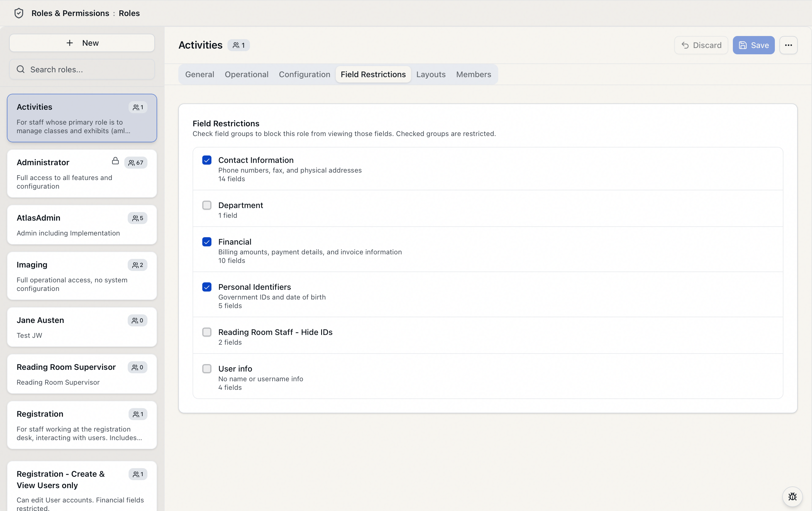Click the '14 fields' text

coord(232,179)
